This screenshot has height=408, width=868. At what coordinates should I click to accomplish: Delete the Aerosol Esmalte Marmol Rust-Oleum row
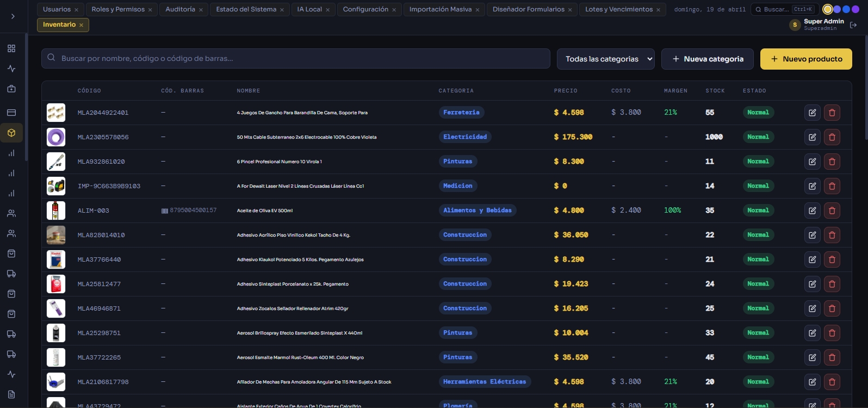point(832,357)
